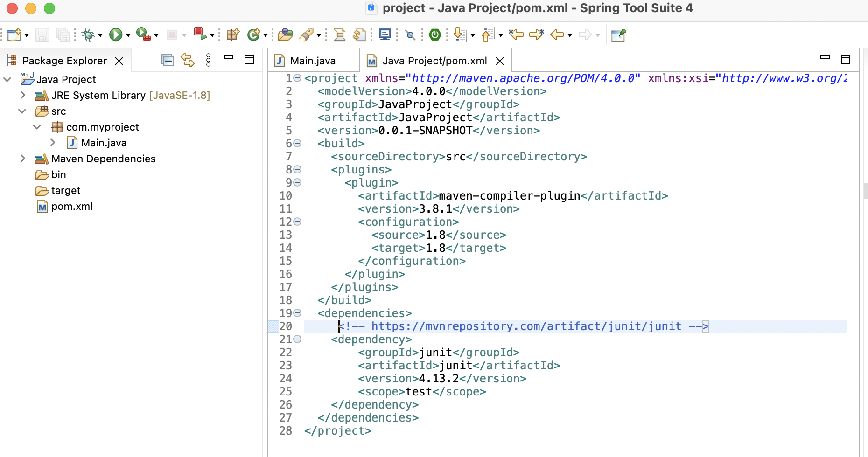Open the Search dropdown arrow
Image resolution: width=868 pixels, height=457 pixels.
click(x=319, y=35)
